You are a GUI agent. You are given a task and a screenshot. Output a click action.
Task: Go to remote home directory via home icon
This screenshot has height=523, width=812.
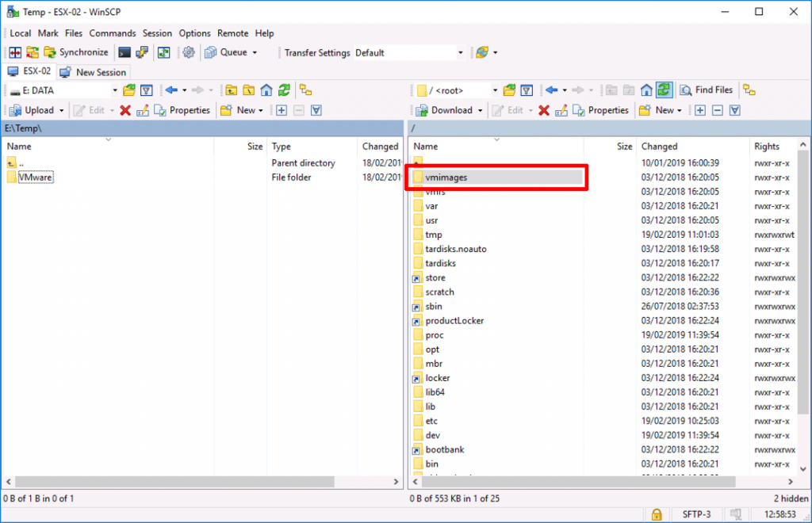pos(647,90)
